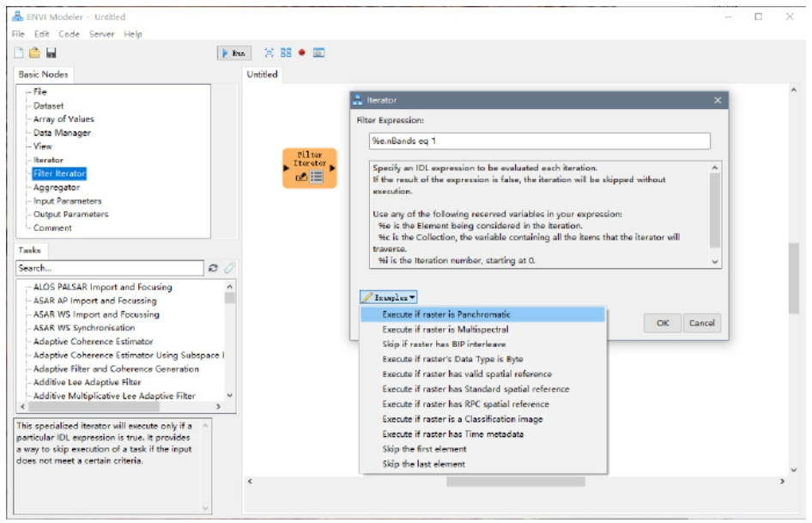The height and width of the screenshot is (523, 812).
Task: Select the Comment node
Action: click(52, 228)
